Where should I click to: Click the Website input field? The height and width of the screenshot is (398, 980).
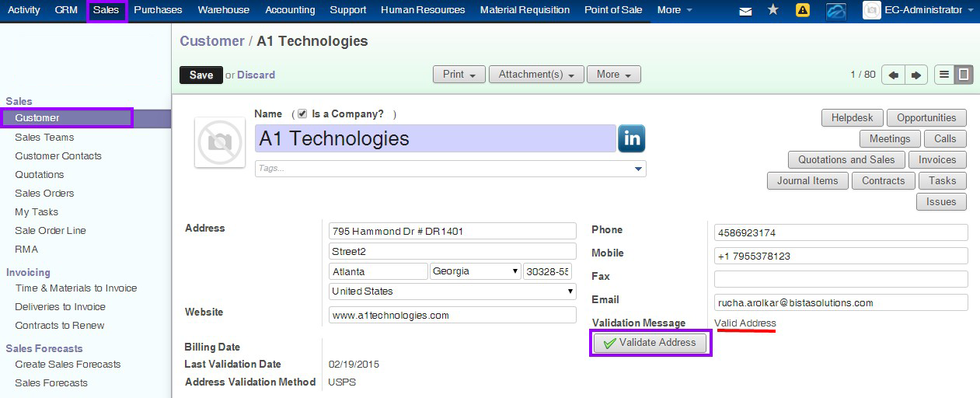click(452, 315)
